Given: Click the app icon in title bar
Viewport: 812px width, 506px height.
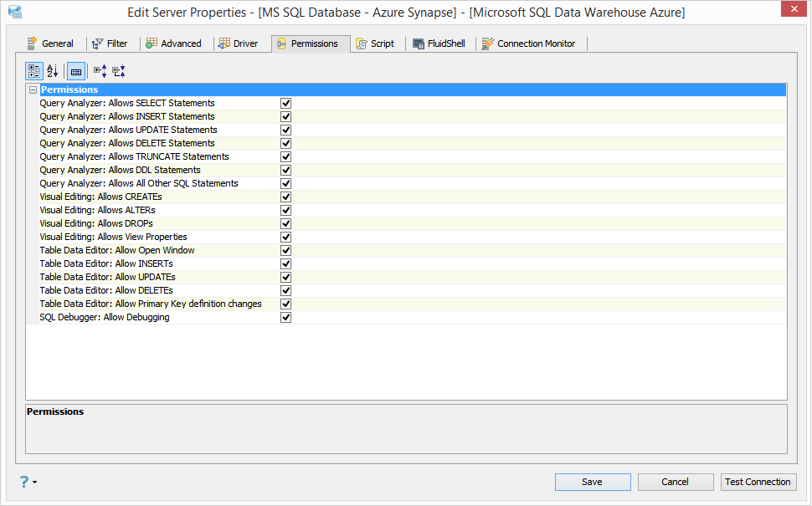Looking at the screenshot, I should (x=15, y=12).
